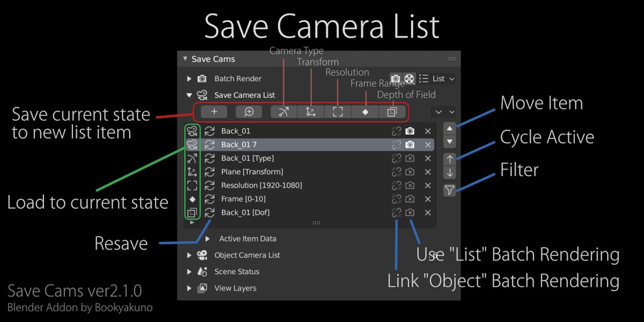Open the List mode dropdown
Image resolution: width=644 pixels, height=322 pixels.
tap(437, 79)
